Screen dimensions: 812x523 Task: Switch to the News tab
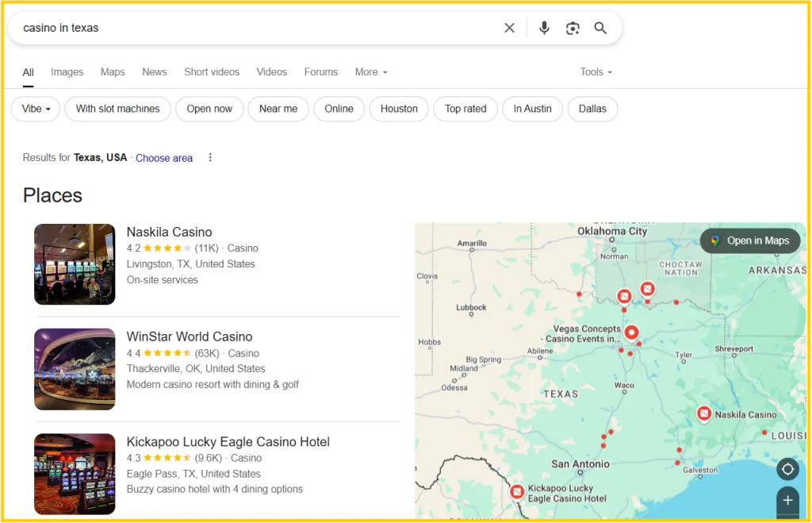click(155, 71)
